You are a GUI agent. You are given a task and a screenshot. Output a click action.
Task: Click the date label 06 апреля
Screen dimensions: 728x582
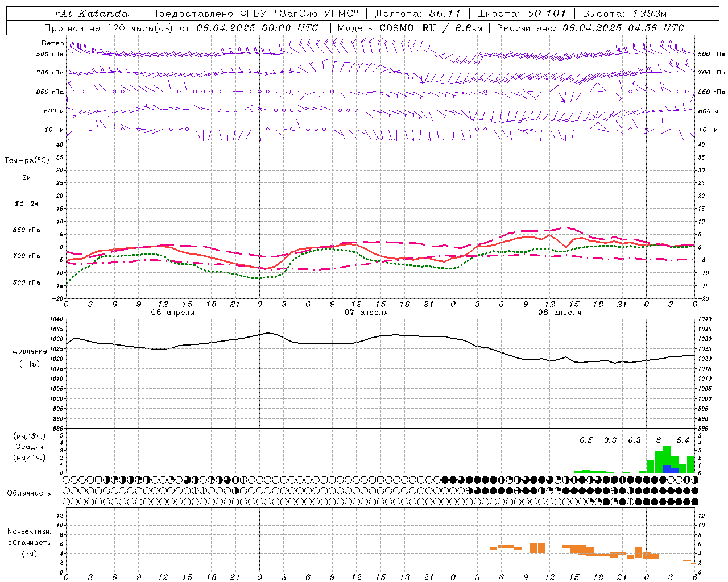(x=172, y=312)
